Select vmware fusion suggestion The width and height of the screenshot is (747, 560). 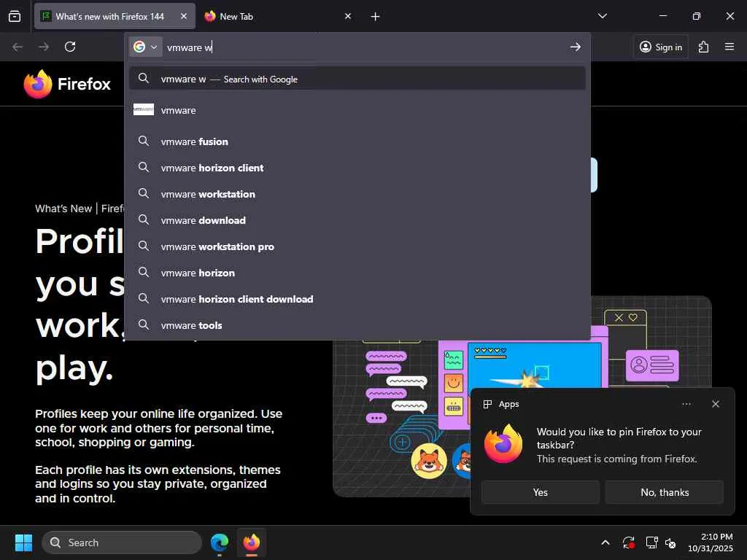(x=357, y=141)
